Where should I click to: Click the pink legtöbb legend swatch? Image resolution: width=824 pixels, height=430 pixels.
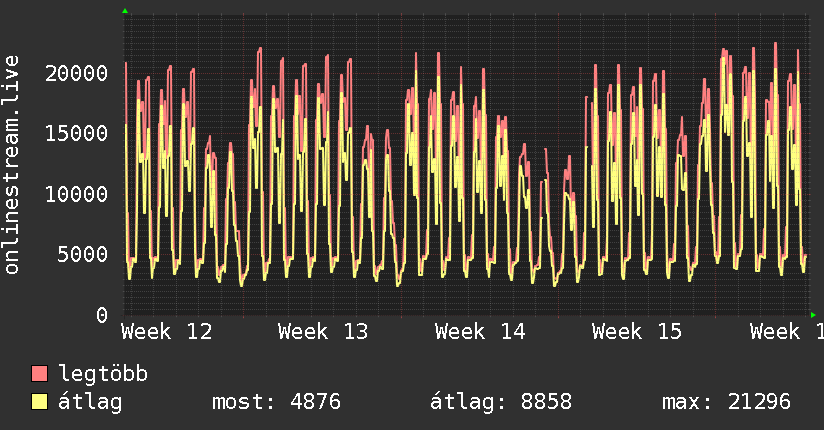tap(39, 373)
